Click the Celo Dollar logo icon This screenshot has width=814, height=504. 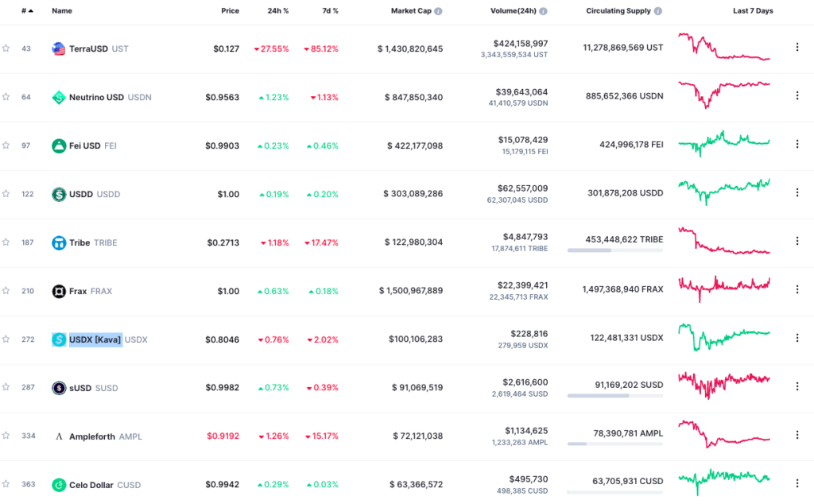click(x=58, y=485)
